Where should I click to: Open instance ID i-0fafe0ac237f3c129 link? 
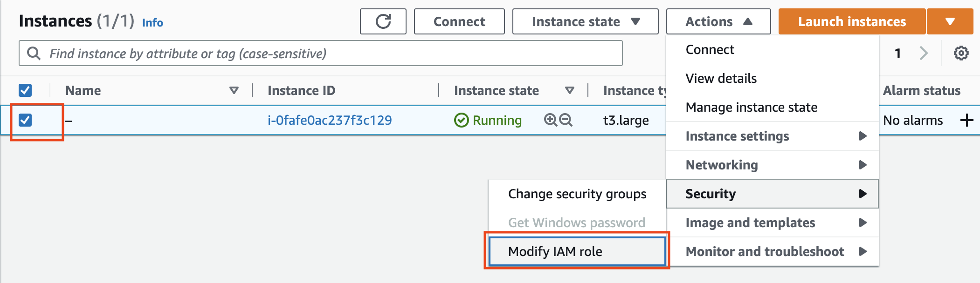[329, 120]
